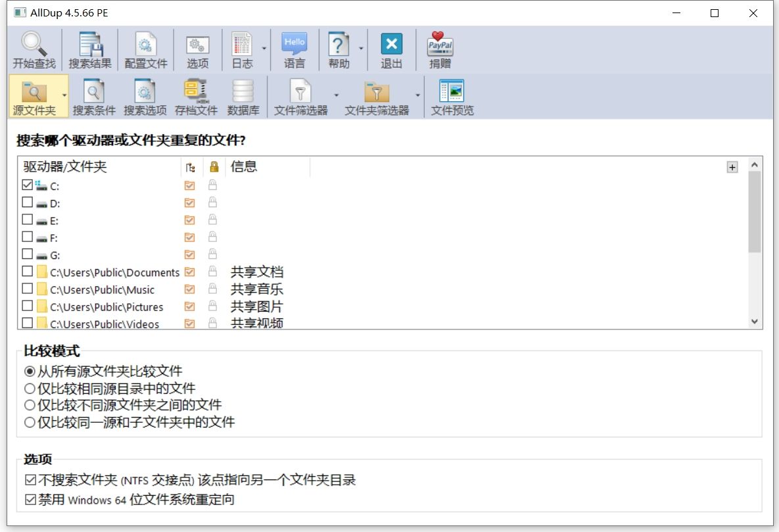Viewport: 779px width, 532px height.
Task: Check the D: drive checkbox
Action: point(28,203)
